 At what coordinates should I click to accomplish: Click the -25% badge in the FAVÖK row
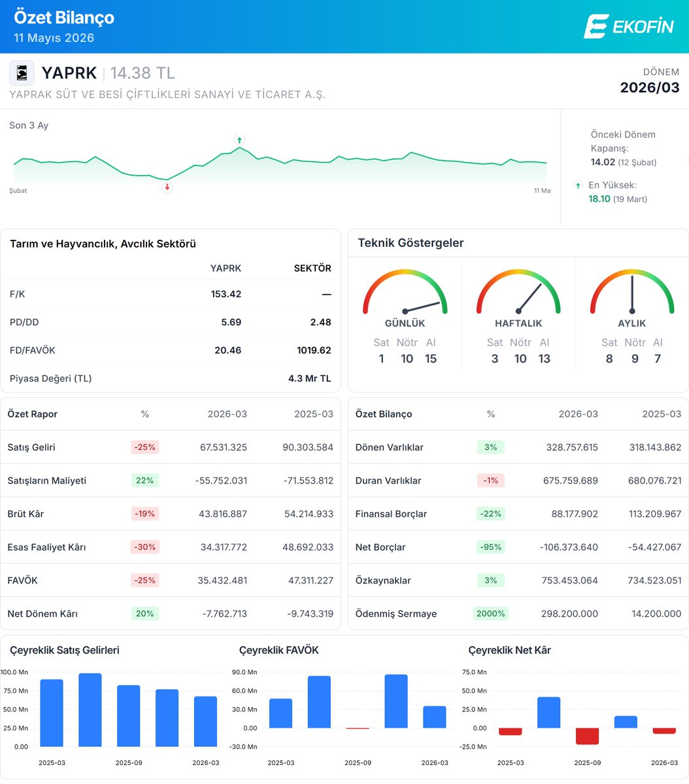click(x=144, y=581)
